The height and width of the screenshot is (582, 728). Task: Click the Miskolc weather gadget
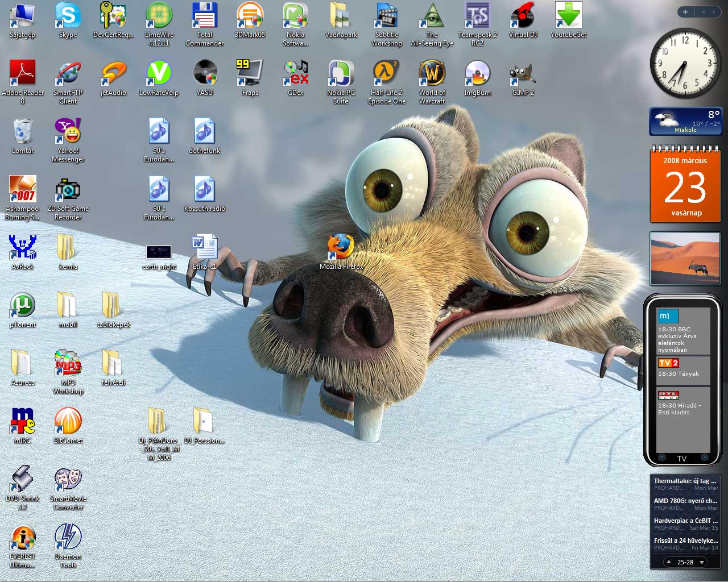(685, 122)
